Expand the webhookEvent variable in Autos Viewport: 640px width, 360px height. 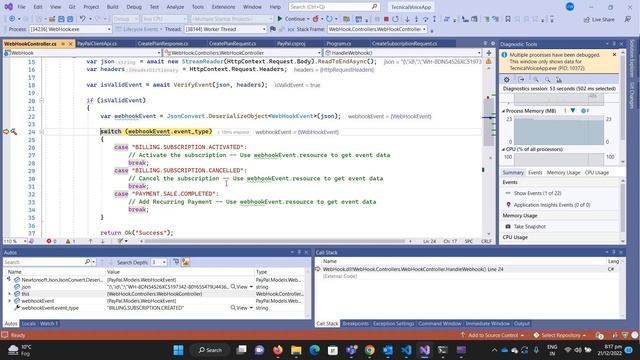coord(10,301)
